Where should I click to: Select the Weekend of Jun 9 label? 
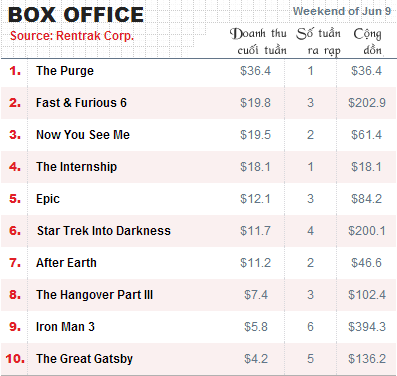coord(342,11)
